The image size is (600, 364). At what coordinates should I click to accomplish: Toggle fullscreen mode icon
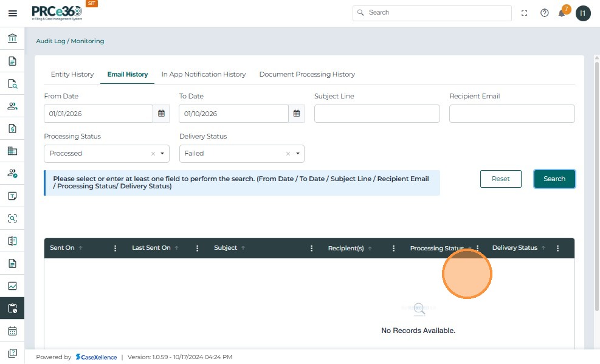(x=524, y=13)
